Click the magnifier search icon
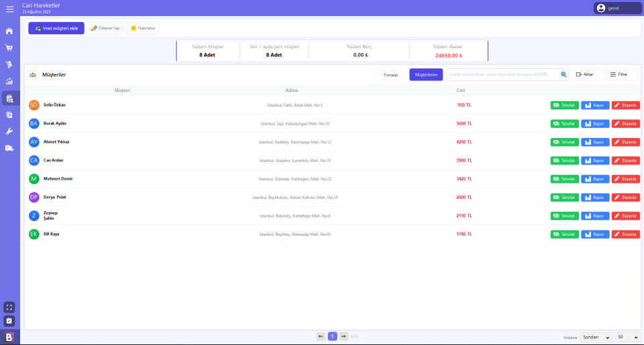The image size is (644, 345). pyautogui.click(x=563, y=74)
